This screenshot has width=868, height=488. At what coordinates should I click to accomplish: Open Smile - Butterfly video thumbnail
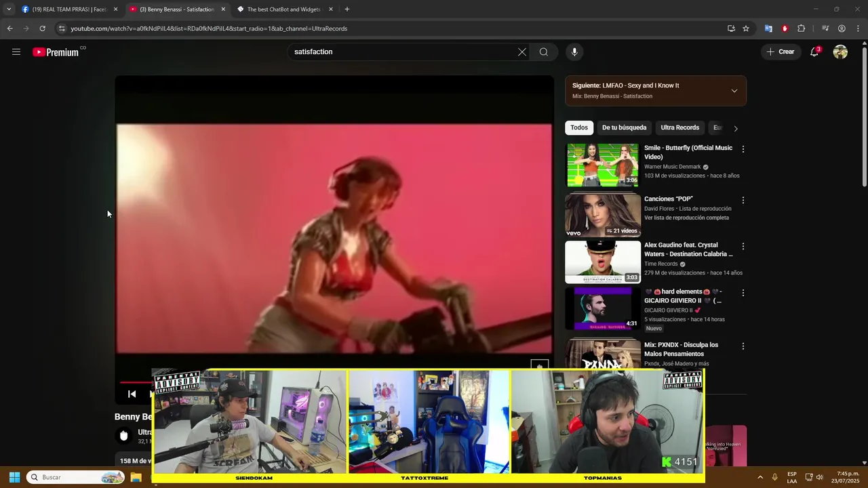point(603,165)
